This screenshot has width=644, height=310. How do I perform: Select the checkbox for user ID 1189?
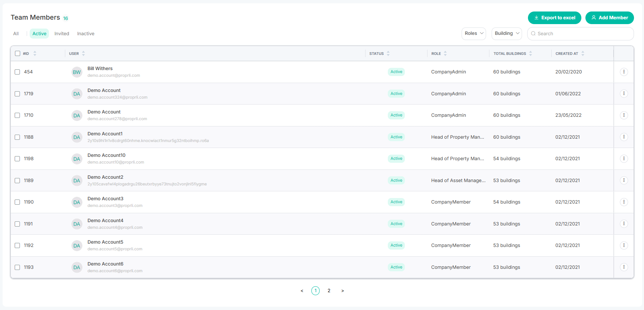(x=17, y=181)
